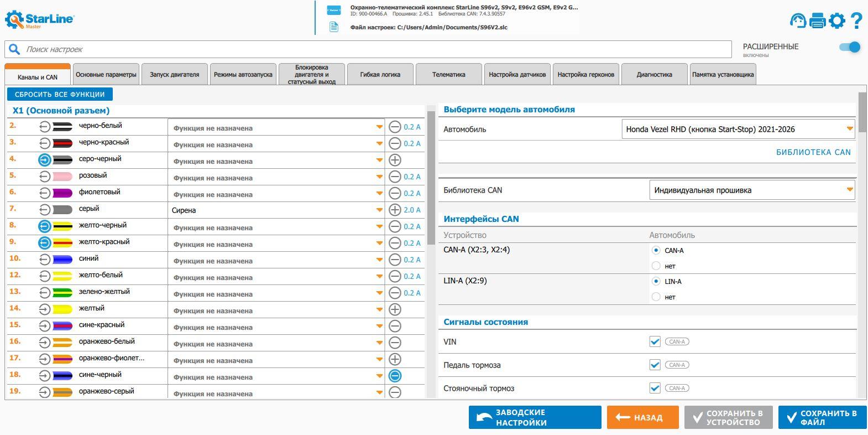Open function dropdown for черно-красный wire

tap(276, 144)
